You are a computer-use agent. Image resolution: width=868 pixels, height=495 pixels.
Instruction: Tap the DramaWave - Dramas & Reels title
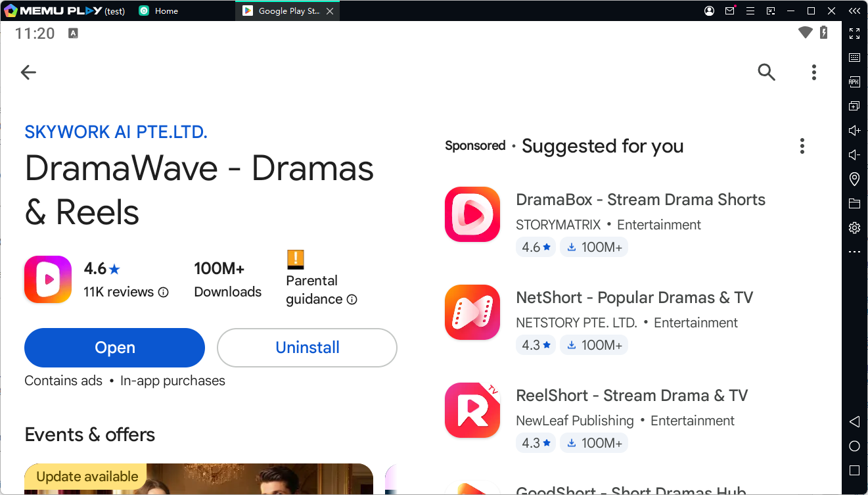pyautogui.click(x=199, y=190)
